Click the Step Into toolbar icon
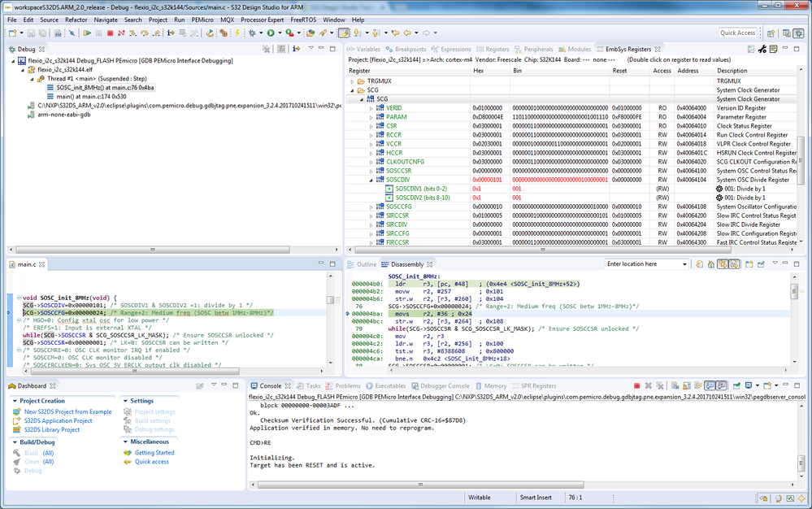Image resolution: width=812 pixels, height=509 pixels. (x=132, y=33)
